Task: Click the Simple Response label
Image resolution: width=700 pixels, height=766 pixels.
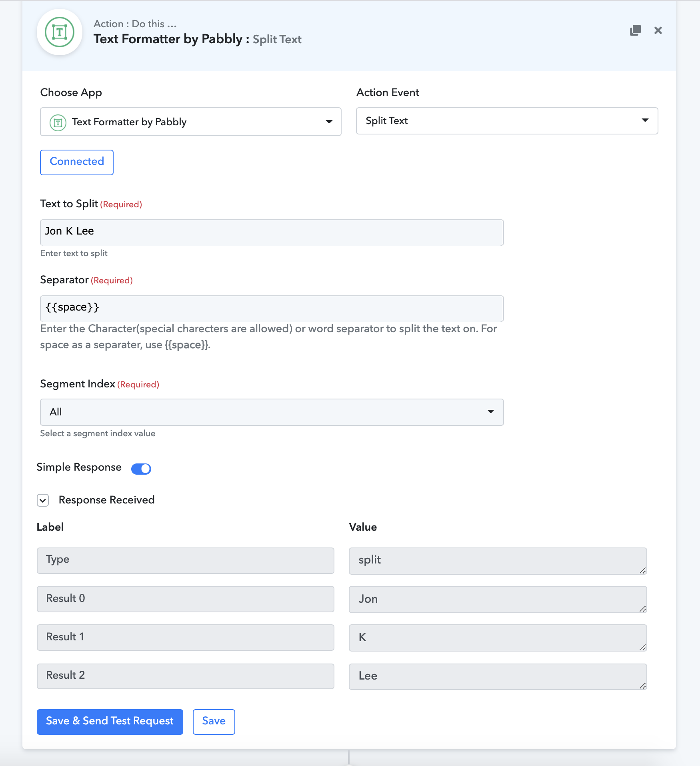Action: [79, 467]
